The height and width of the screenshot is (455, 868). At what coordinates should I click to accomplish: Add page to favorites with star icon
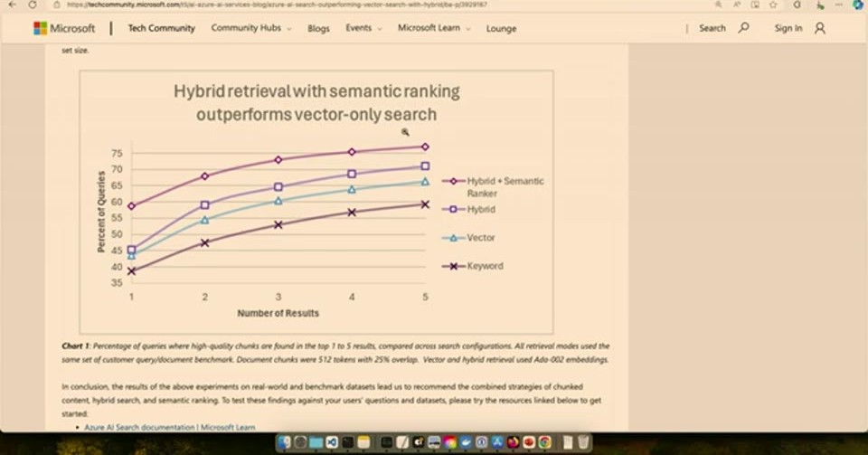click(773, 5)
